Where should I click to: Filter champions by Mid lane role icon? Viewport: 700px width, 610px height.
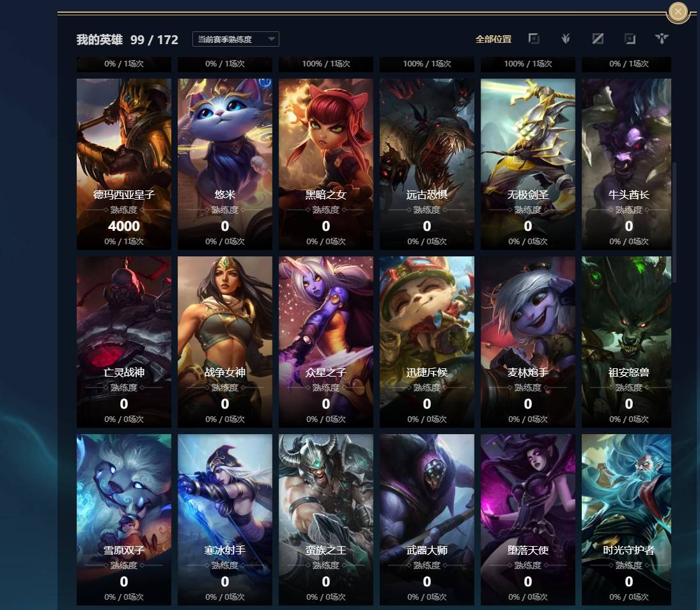[598, 39]
